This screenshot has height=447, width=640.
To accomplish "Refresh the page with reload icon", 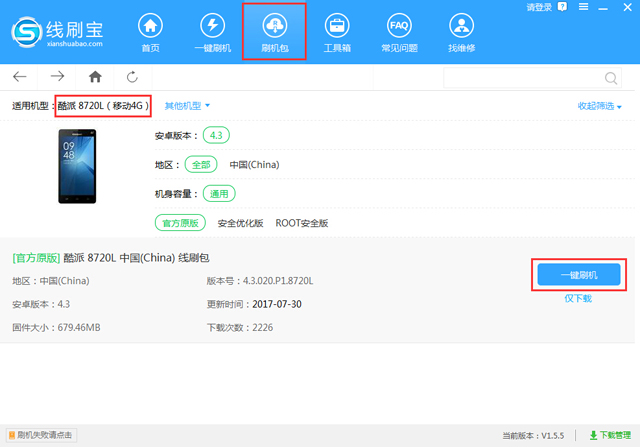I will tap(132, 77).
